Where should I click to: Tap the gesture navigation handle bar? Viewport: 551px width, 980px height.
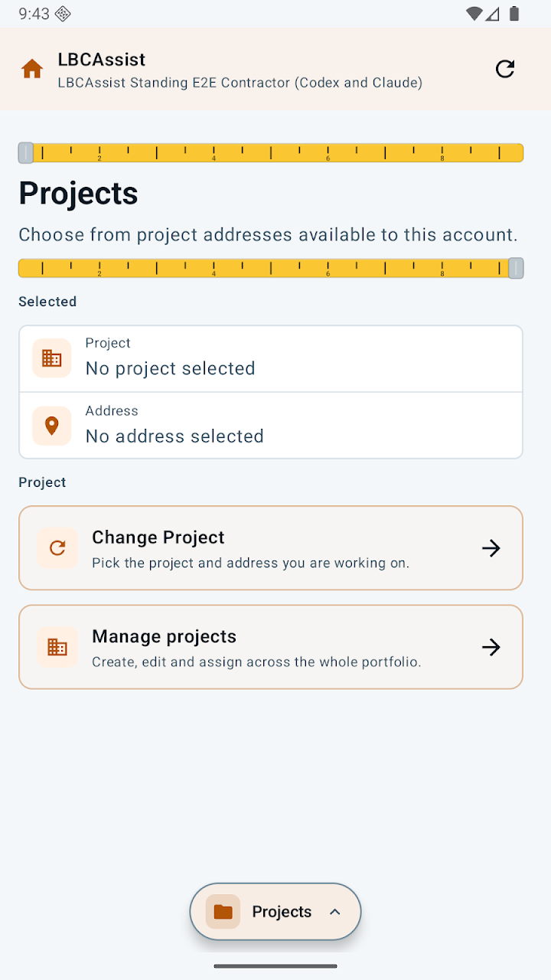[275, 966]
